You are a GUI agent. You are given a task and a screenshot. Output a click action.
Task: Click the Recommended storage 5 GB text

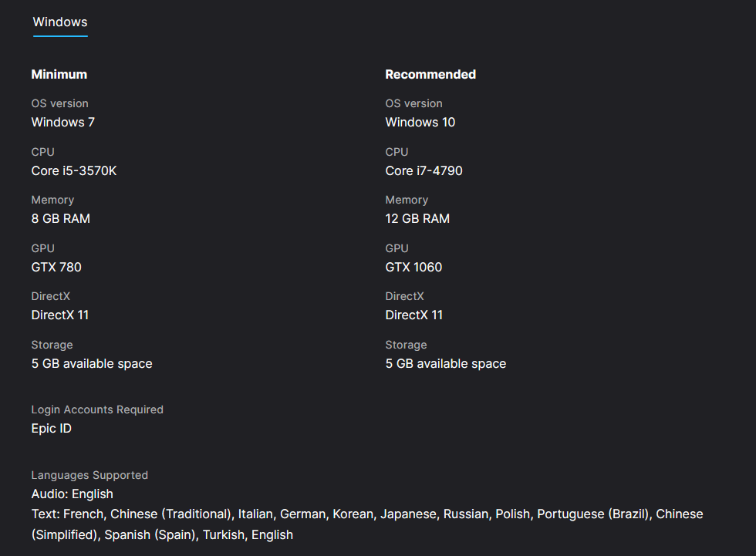click(446, 363)
